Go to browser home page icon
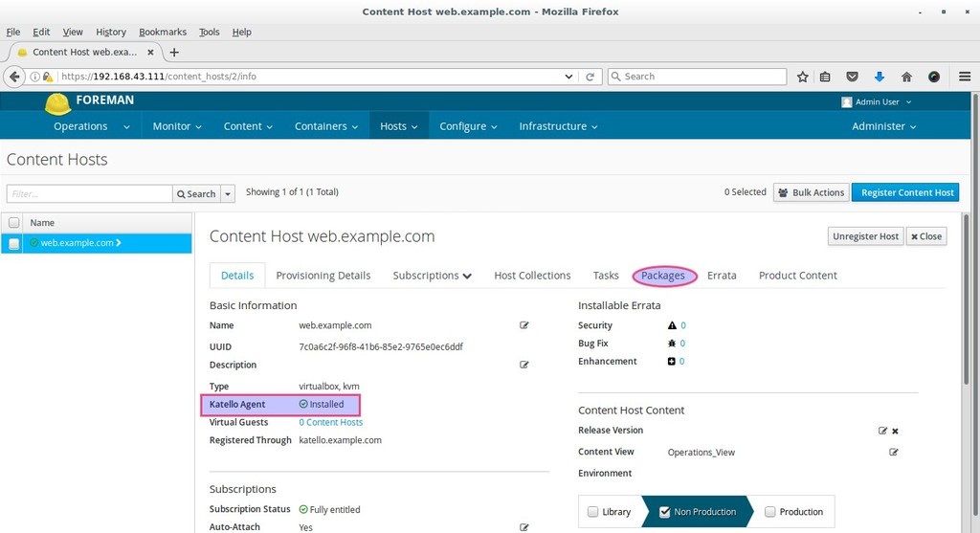The height and width of the screenshot is (533, 980). [906, 77]
